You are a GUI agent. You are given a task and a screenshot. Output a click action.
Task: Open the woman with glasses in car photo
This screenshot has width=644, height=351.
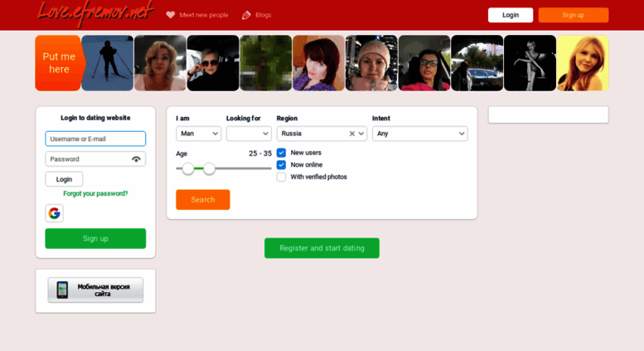pos(424,63)
